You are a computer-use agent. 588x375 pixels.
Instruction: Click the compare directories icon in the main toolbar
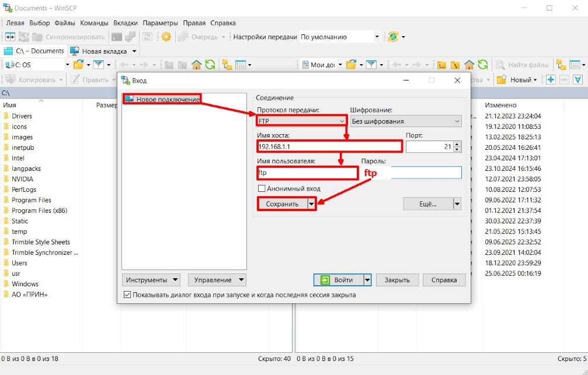pos(11,37)
